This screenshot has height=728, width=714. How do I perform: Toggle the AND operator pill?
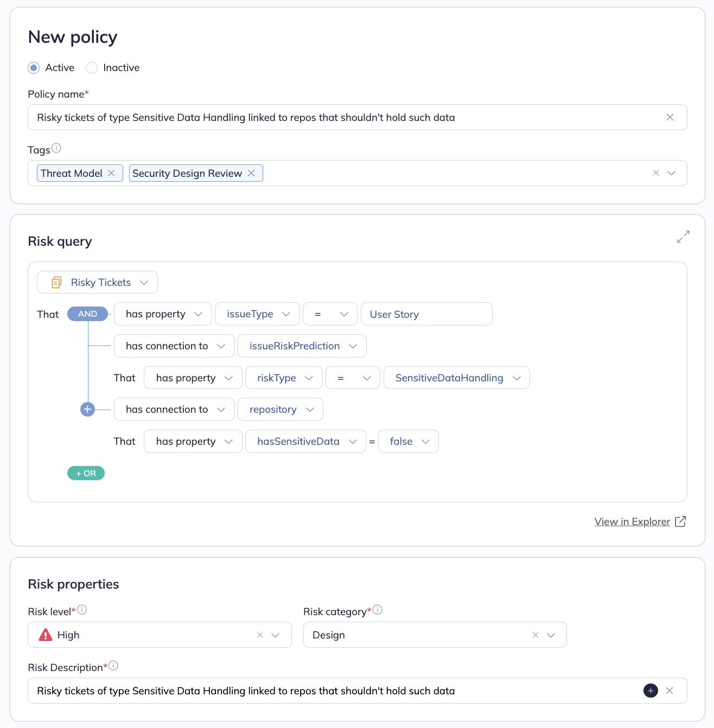(87, 314)
